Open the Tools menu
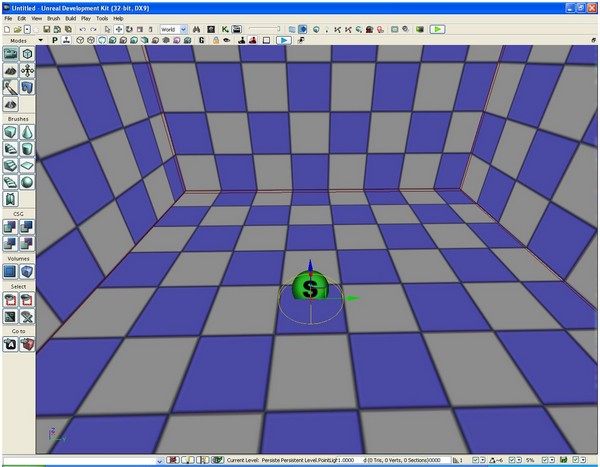Screen dimensions: 600x467 click(102, 18)
